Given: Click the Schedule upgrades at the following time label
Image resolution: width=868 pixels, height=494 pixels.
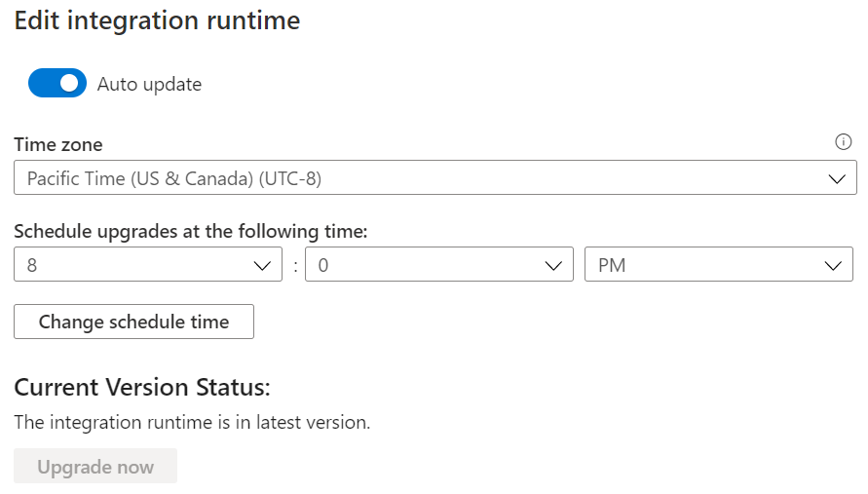Looking at the screenshot, I should [191, 231].
